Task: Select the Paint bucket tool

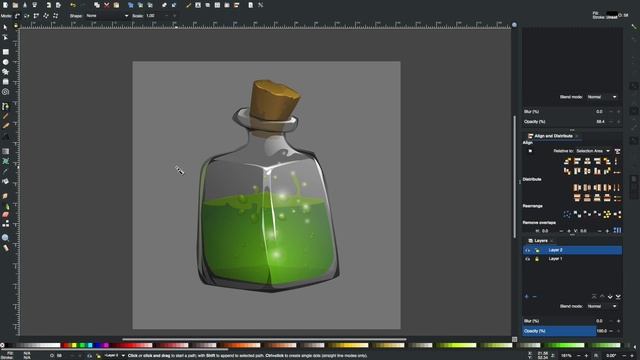Action: click(5, 181)
